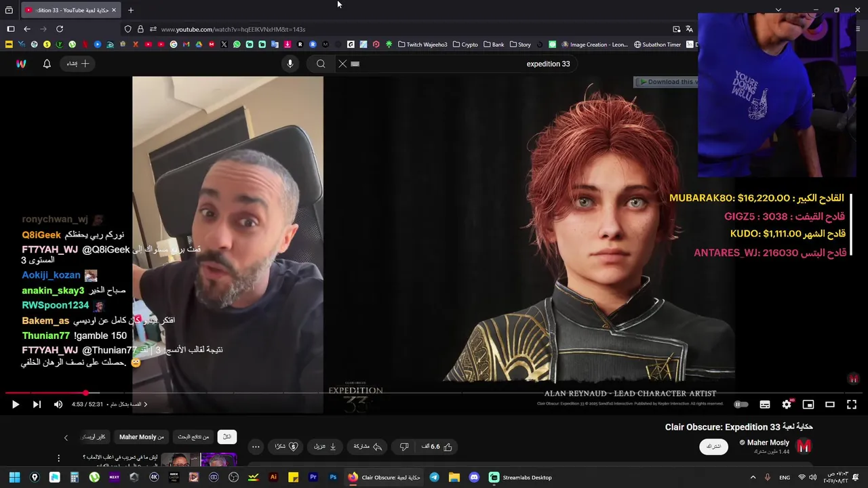Image resolution: width=868 pixels, height=488 pixels.
Task: Skip to the next video
Action: point(37,405)
